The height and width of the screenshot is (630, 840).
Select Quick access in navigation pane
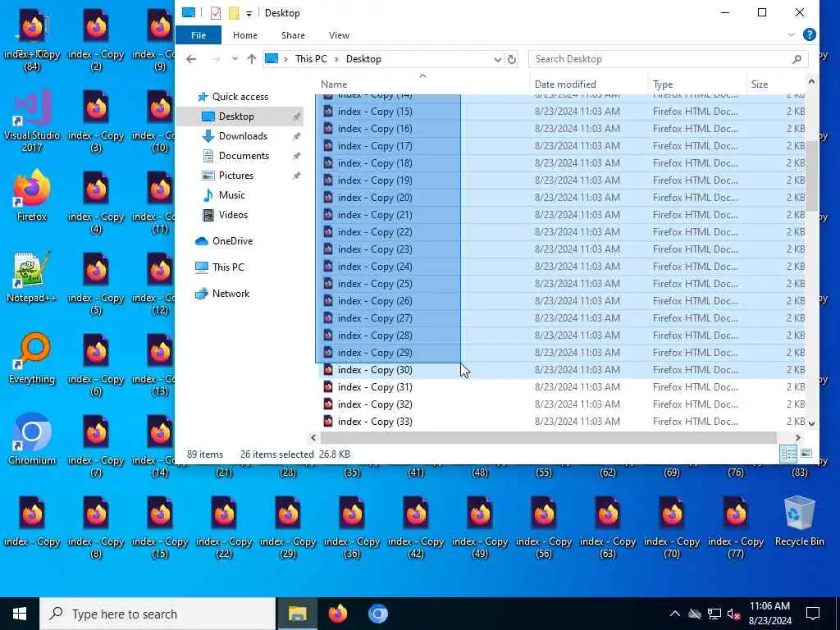tap(240, 97)
